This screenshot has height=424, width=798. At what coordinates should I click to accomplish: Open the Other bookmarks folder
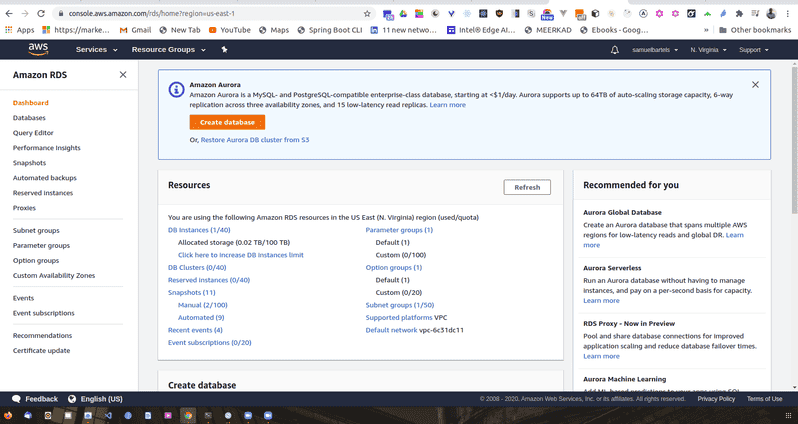tap(755, 30)
